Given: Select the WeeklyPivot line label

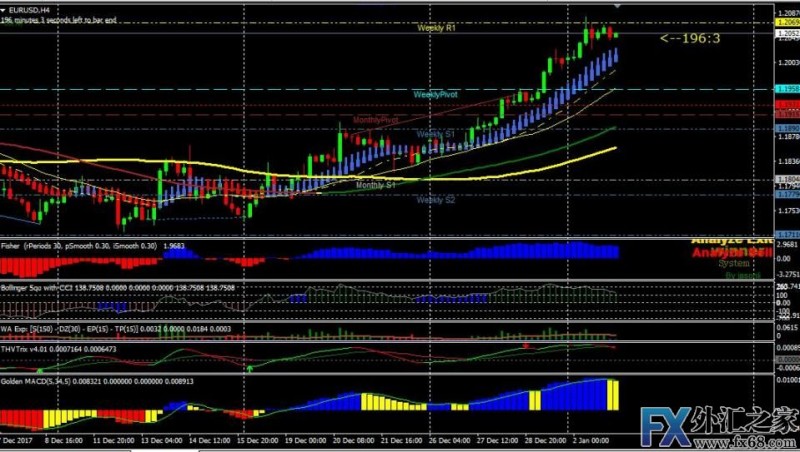Looking at the screenshot, I should point(436,94).
